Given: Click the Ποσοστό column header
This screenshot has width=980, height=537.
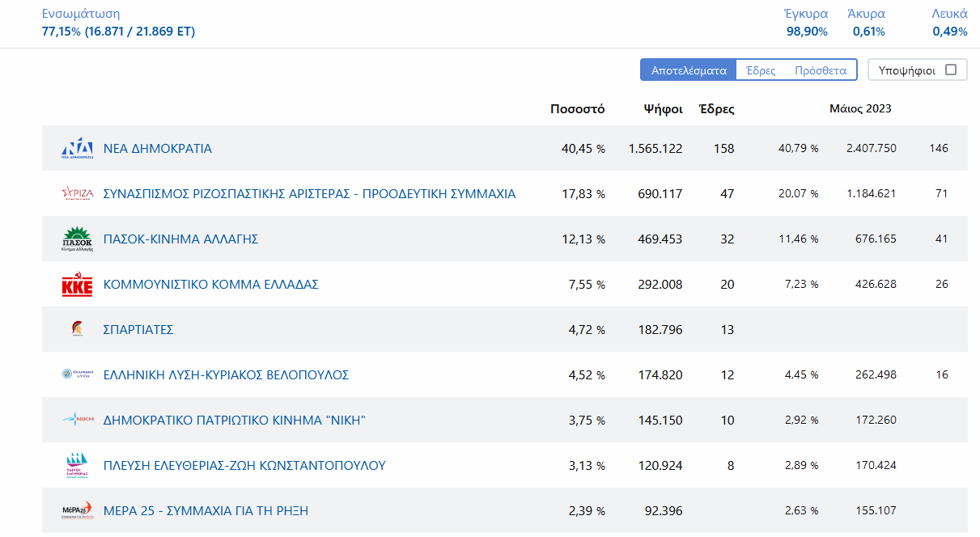Looking at the screenshot, I should (577, 109).
